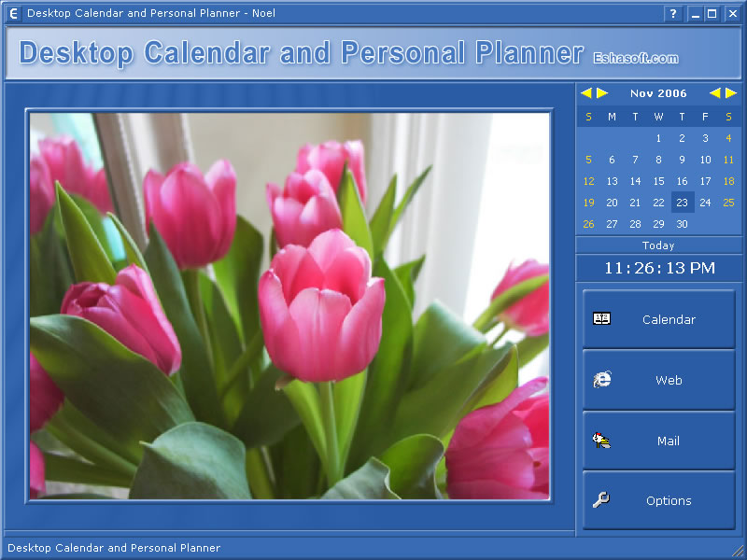The height and width of the screenshot is (560, 747).
Task: Click first left arrow before Nov 2006
Action: 586,93
